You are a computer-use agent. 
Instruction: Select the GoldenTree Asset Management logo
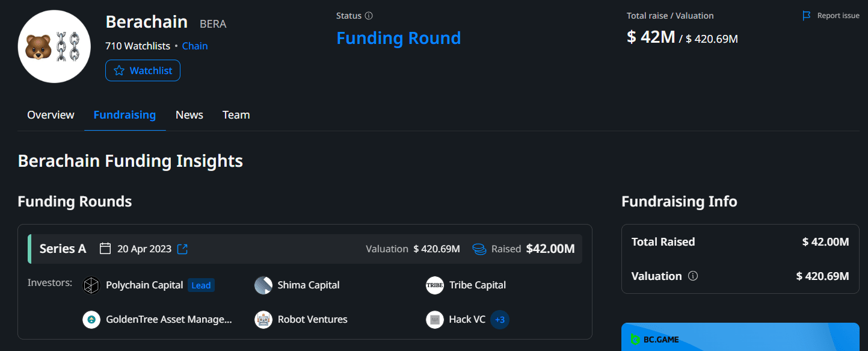[91, 319]
